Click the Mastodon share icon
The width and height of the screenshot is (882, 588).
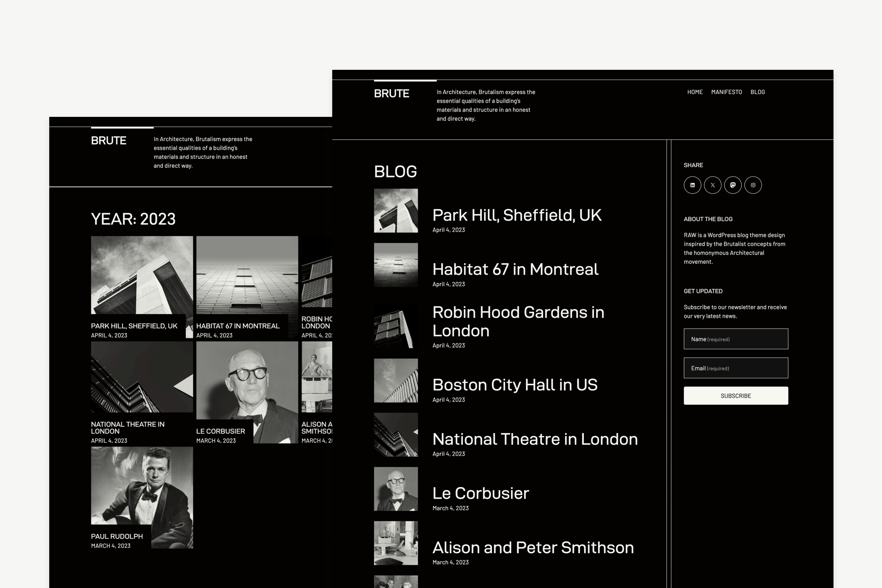pos(733,185)
